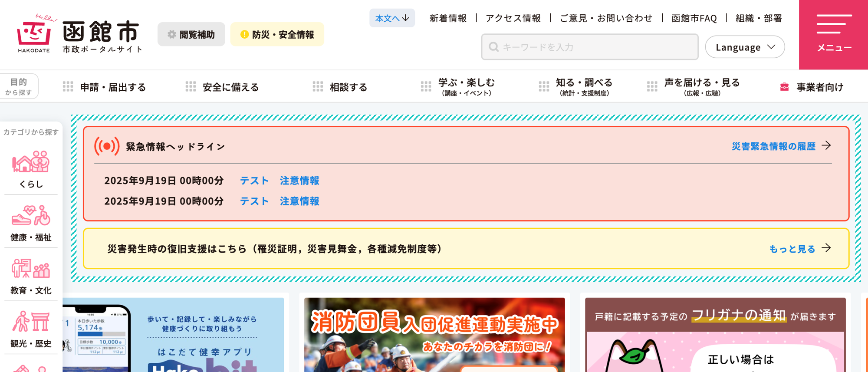This screenshot has width=868, height=372.
Task: Open 函館市FAQ link
Action: pos(694,18)
